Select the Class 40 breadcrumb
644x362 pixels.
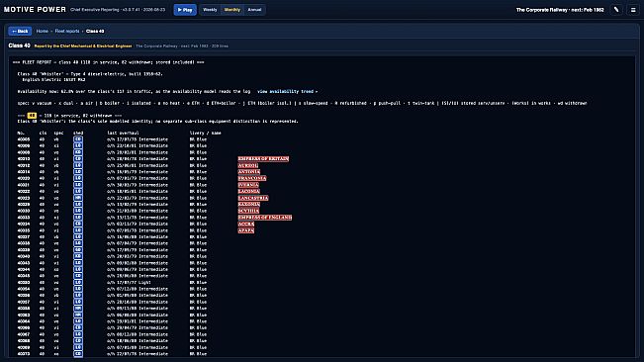(95, 32)
